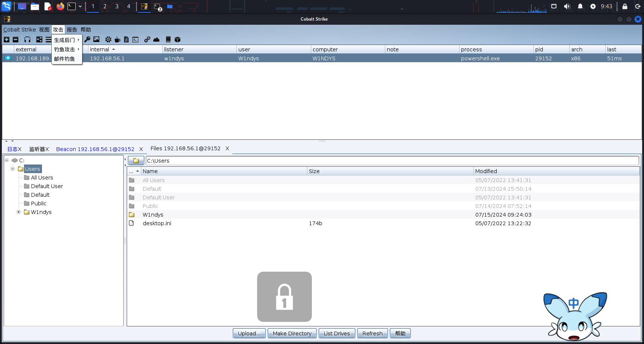Screen dimensions: 644x344
Task: Open listeners via the headphones icon
Action: tap(27, 40)
